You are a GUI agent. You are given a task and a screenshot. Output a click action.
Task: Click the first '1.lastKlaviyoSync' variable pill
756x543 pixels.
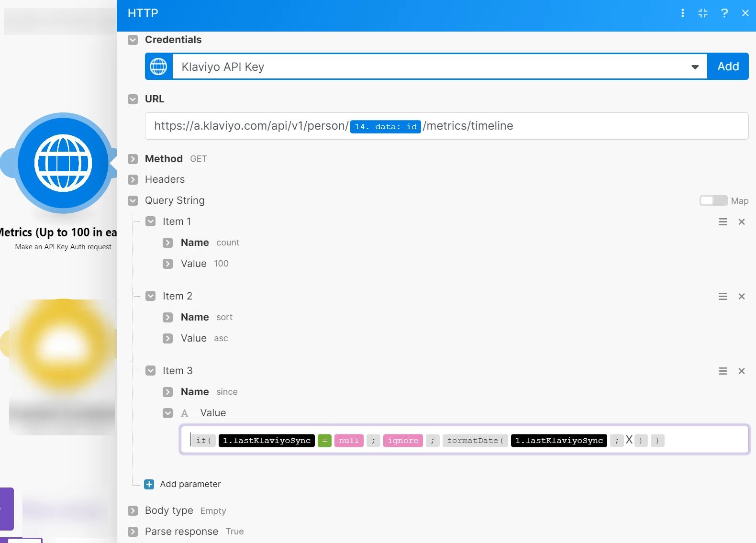[267, 441]
